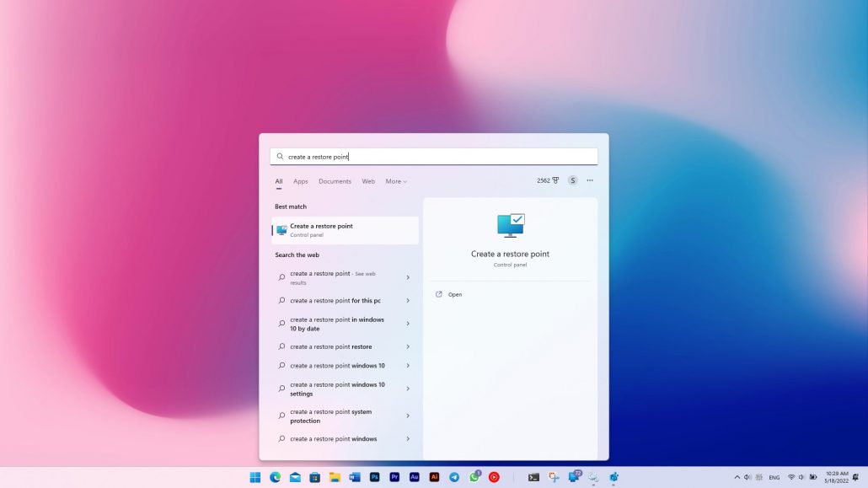Viewport: 868px width, 488px height.
Task: Click Open in the preview pane
Action: (455, 295)
